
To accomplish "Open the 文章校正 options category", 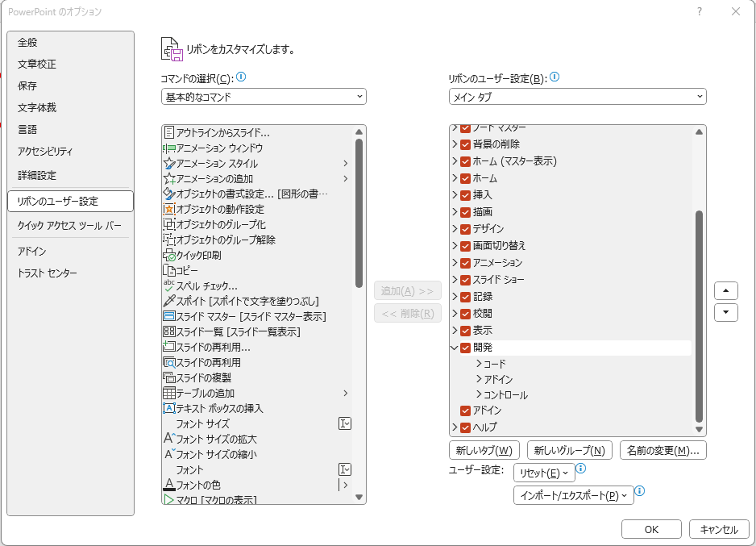I will pos(70,65).
